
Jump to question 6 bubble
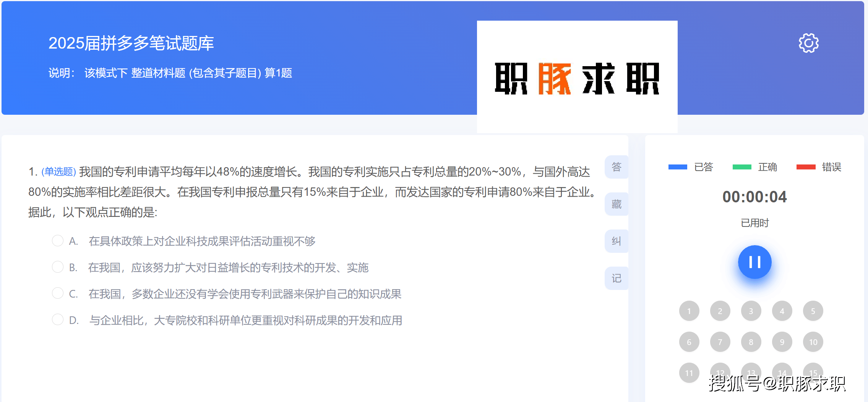pyautogui.click(x=689, y=342)
